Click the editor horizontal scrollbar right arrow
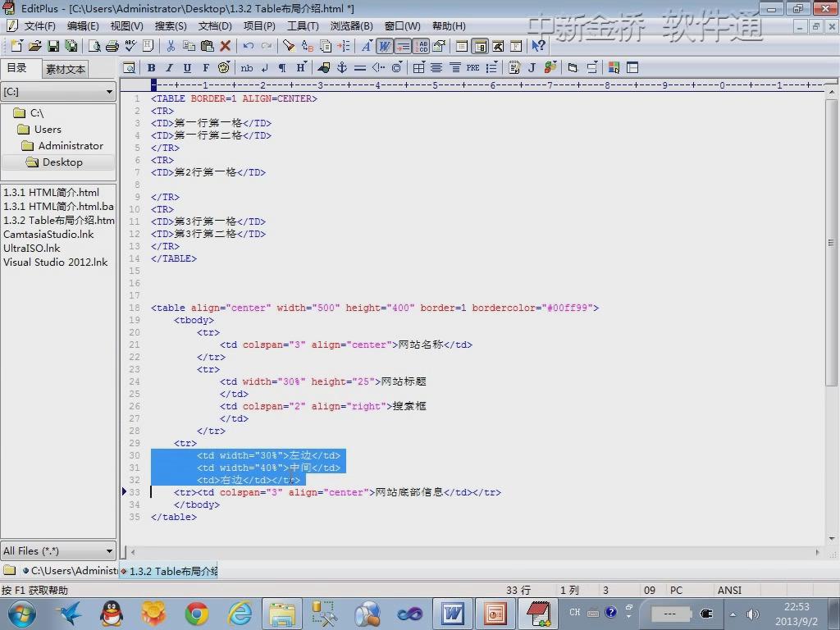This screenshot has height=630, width=840. (818, 552)
